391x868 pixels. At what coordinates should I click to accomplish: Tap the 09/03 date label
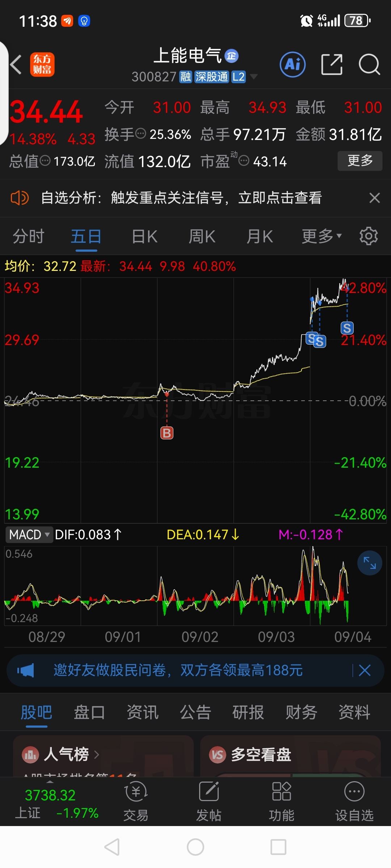click(x=276, y=637)
